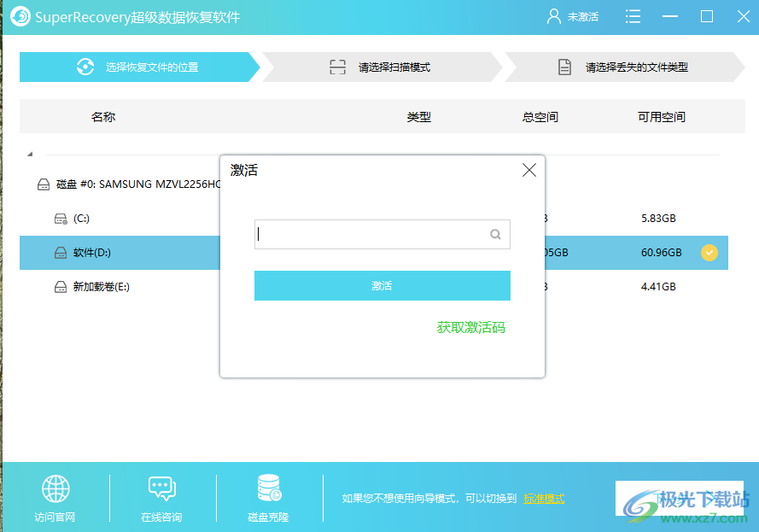Click the 可用空间 column header
The height and width of the screenshot is (532, 759).
(661, 117)
